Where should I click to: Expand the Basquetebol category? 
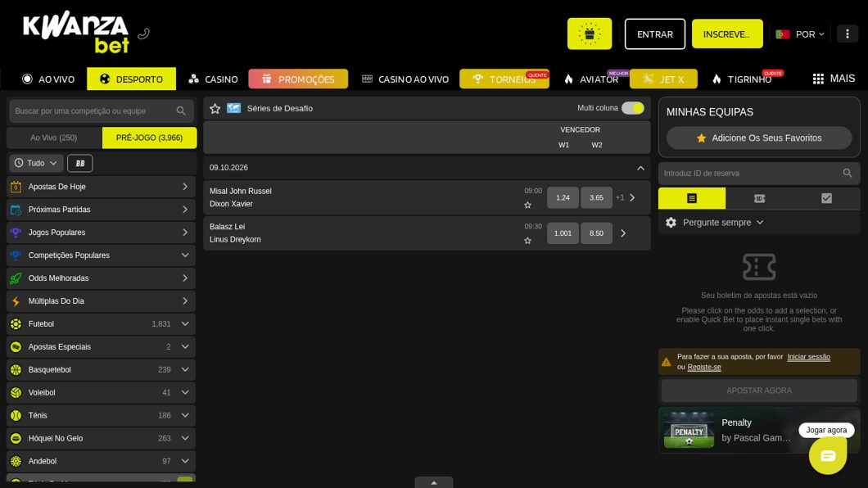click(x=101, y=369)
